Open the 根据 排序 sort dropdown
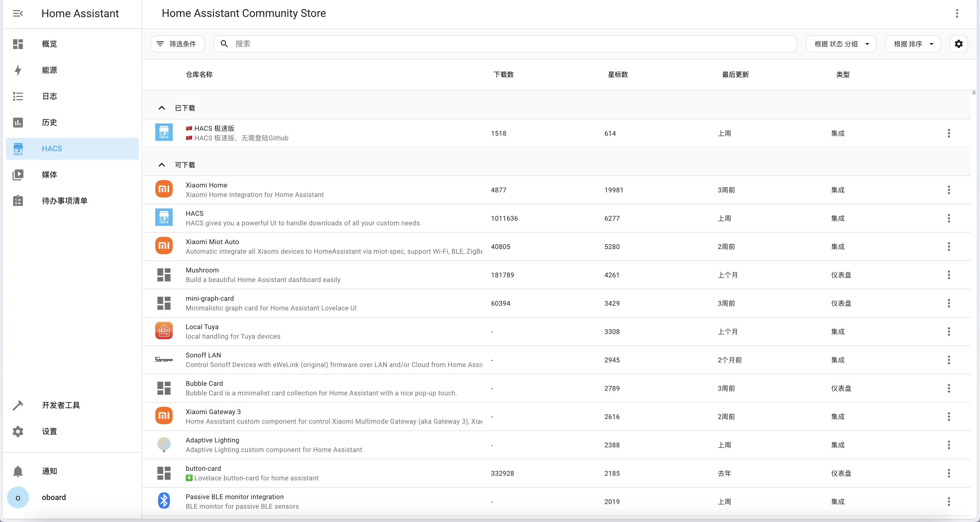This screenshot has height=522, width=980. 913,44
